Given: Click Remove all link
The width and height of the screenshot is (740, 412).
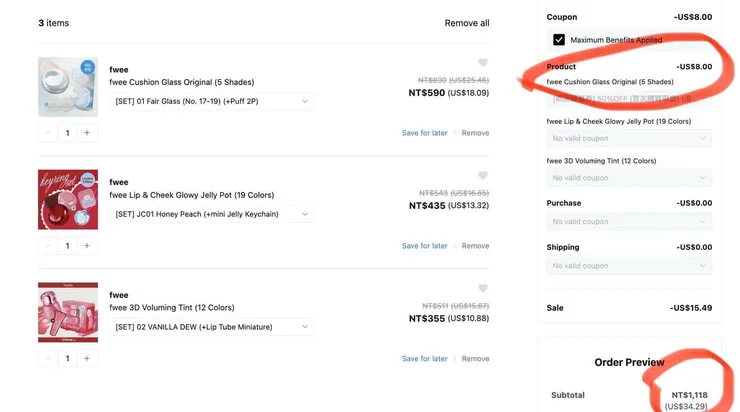Looking at the screenshot, I should click(x=467, y=23).
